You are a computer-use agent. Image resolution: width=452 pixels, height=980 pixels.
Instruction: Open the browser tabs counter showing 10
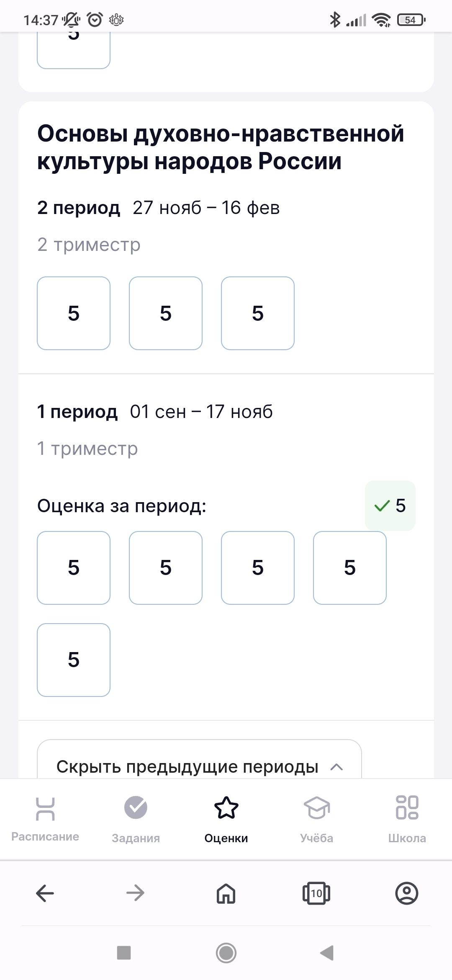point(316,893)
